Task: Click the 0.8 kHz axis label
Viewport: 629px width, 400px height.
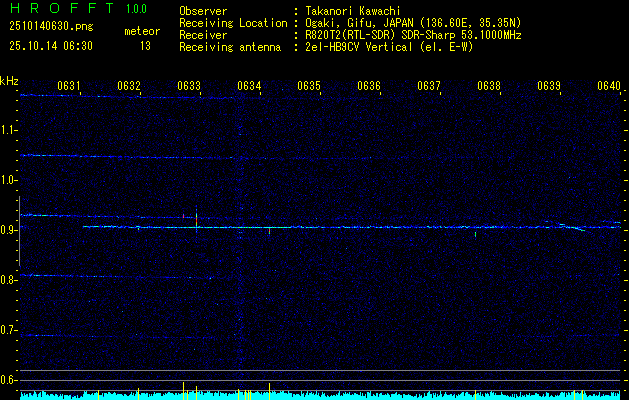Action: [7, 280]
